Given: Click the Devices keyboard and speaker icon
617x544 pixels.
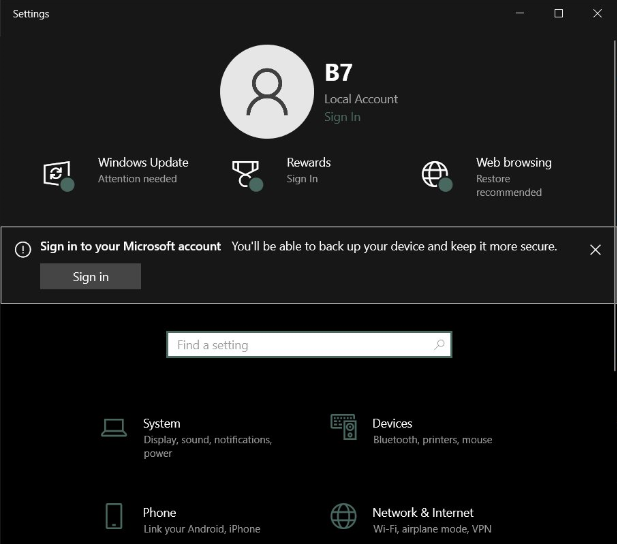Looking at the screenshot, I should (344, 427).
